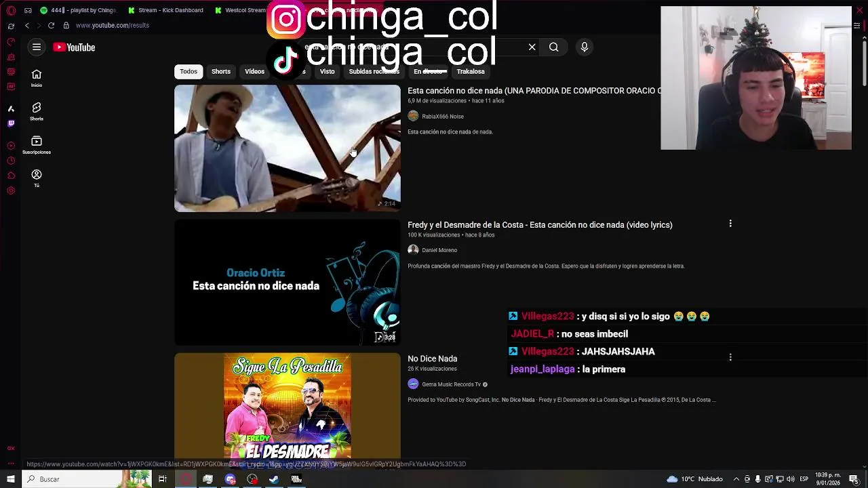Select the Trakalosa filter chip
The image size is (868, 488).
point(471,71)
